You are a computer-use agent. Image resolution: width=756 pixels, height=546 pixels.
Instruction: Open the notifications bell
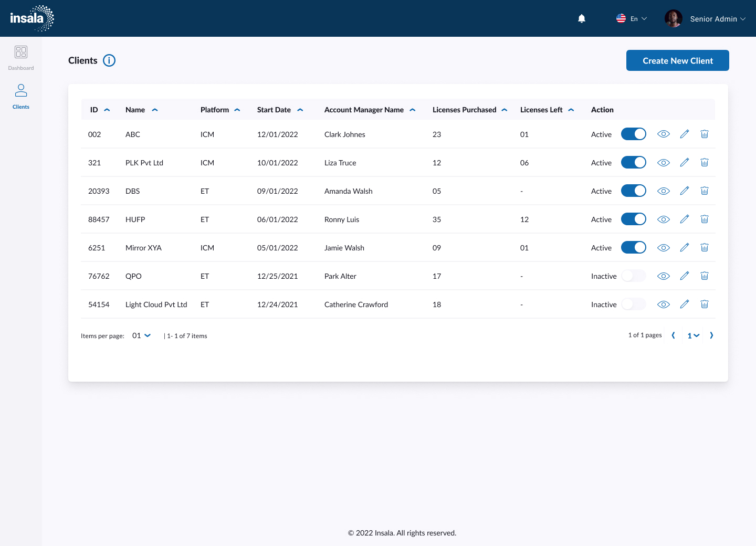pos(582,19)
